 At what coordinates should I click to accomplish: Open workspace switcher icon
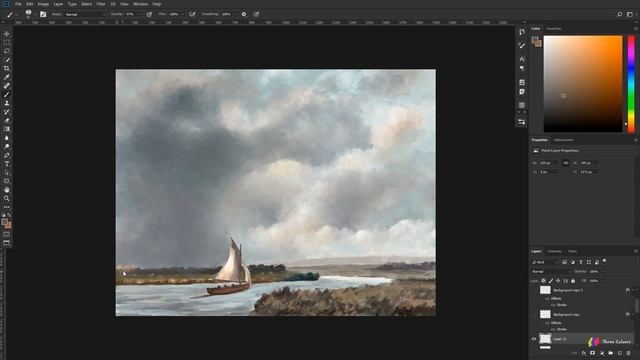630,14
